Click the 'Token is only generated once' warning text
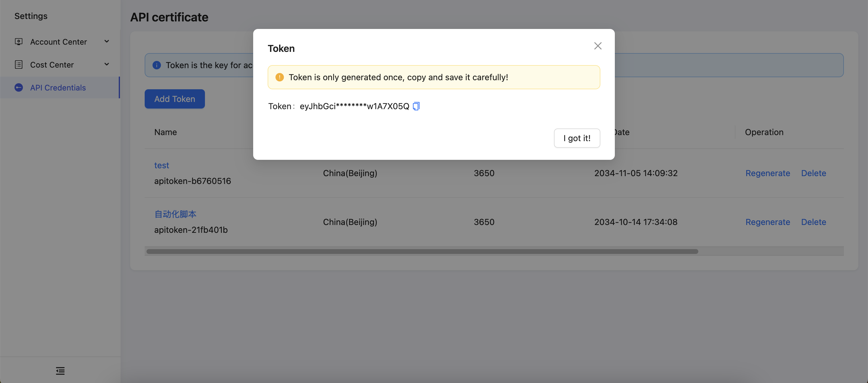The image size is (868, 383). (398, 77)
